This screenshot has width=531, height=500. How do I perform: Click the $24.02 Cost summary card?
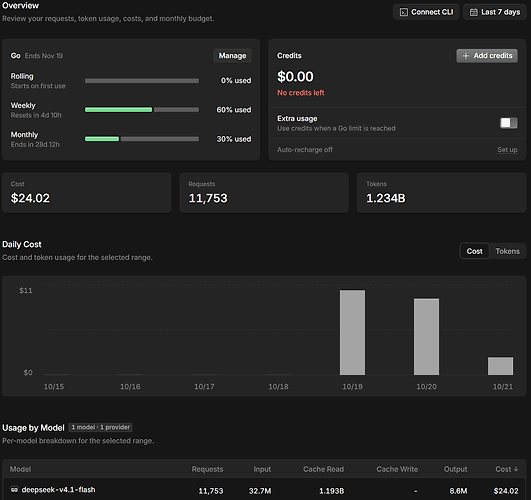point(87,193)
